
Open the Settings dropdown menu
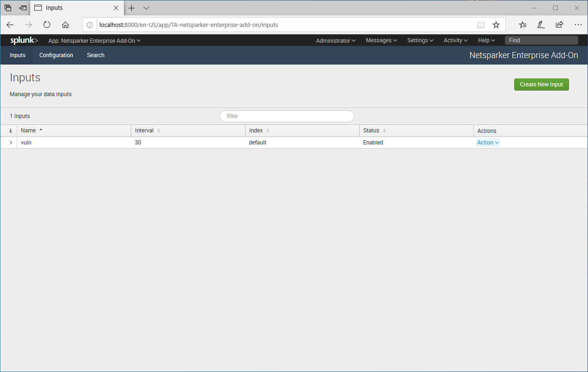(420, 40)
